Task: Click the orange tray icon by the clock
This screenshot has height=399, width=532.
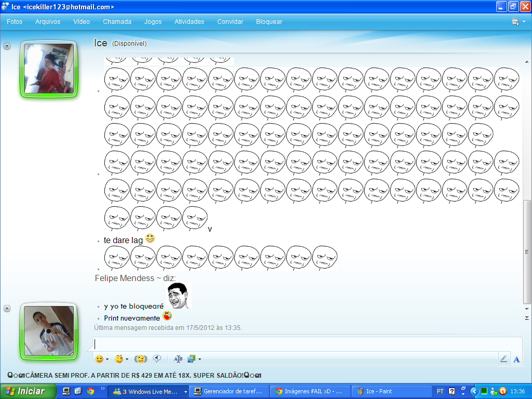Action: click(x=503, y=391)
